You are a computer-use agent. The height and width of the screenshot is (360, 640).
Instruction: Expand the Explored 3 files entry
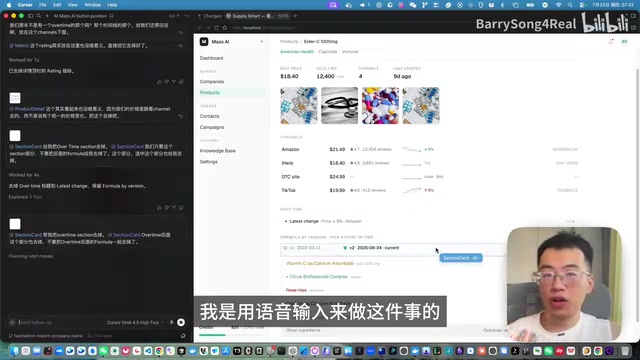pos(25,197)
